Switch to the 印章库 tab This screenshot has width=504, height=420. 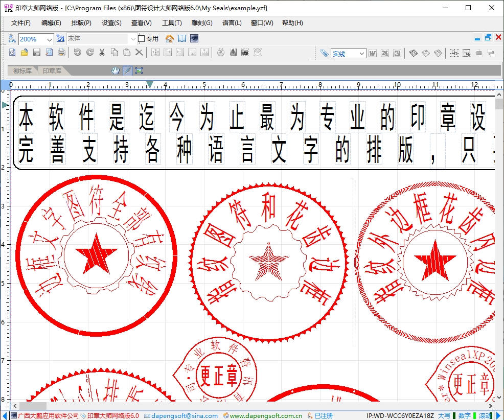click(52, 71)
